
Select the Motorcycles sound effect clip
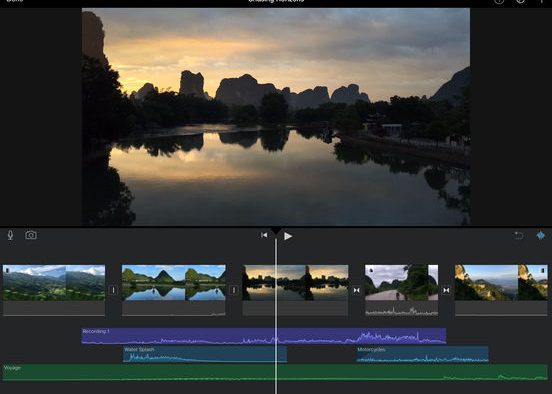422,354
